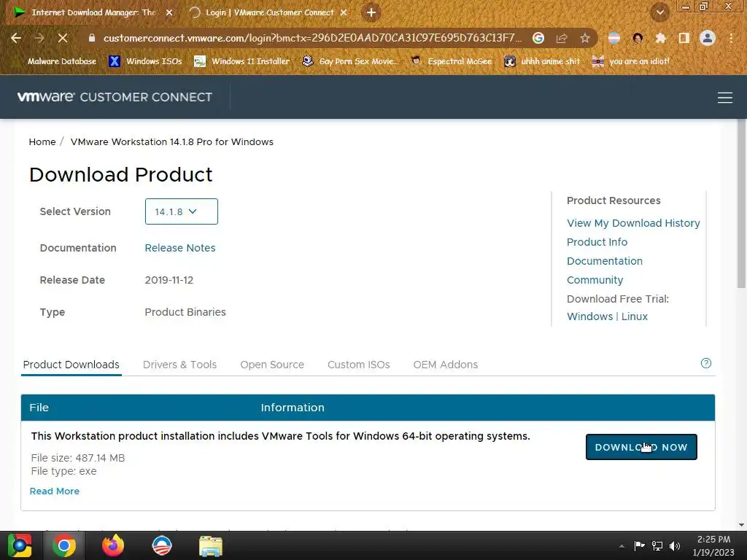Open Chrome from the taskbar
Viewport: 747px width, 560px height.
(x=64, y=545)
